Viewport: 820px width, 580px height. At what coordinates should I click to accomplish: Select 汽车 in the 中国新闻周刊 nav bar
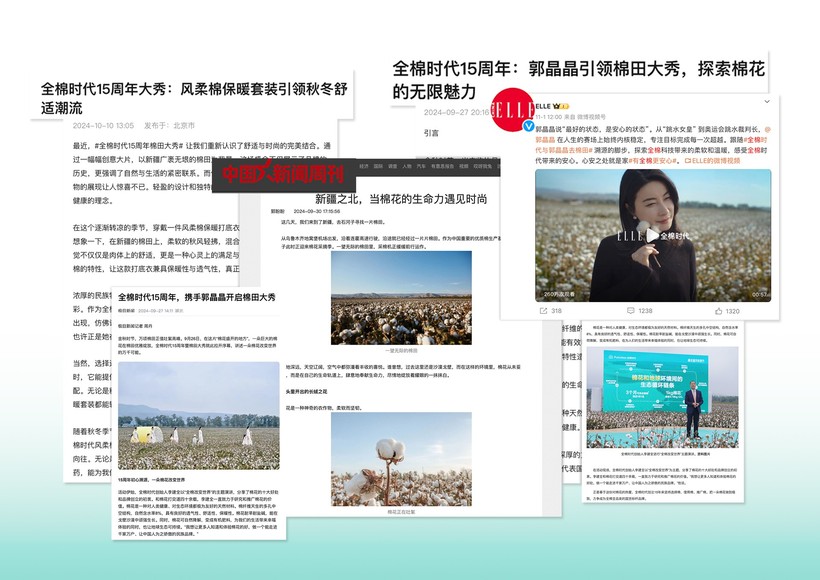[x=421, y=166]
